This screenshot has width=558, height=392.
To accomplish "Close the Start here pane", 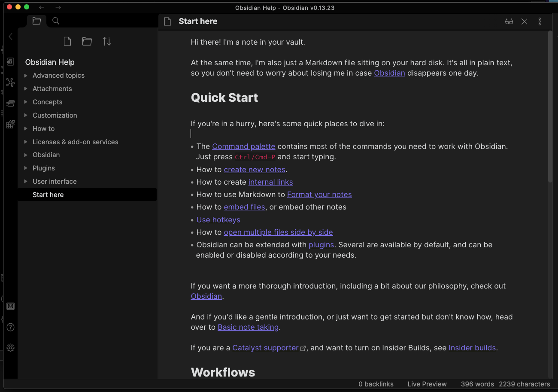I will [x=524, y=21].
